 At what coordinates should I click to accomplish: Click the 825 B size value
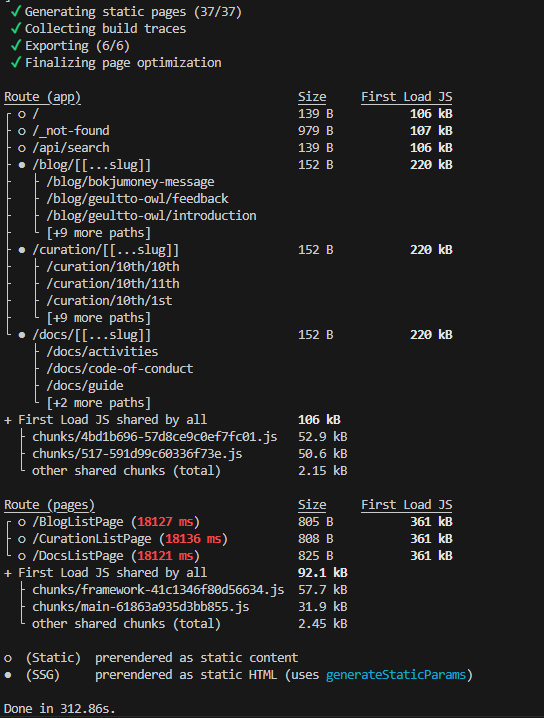[x=316, y=556]
